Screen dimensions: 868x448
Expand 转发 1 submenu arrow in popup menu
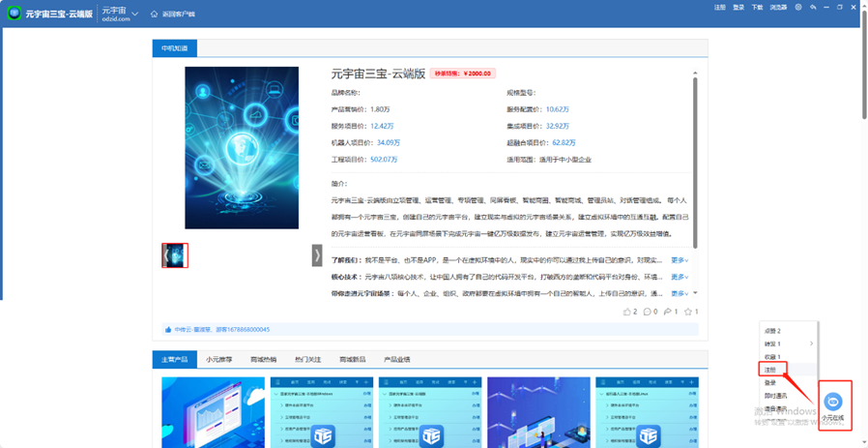coord(812,343)
